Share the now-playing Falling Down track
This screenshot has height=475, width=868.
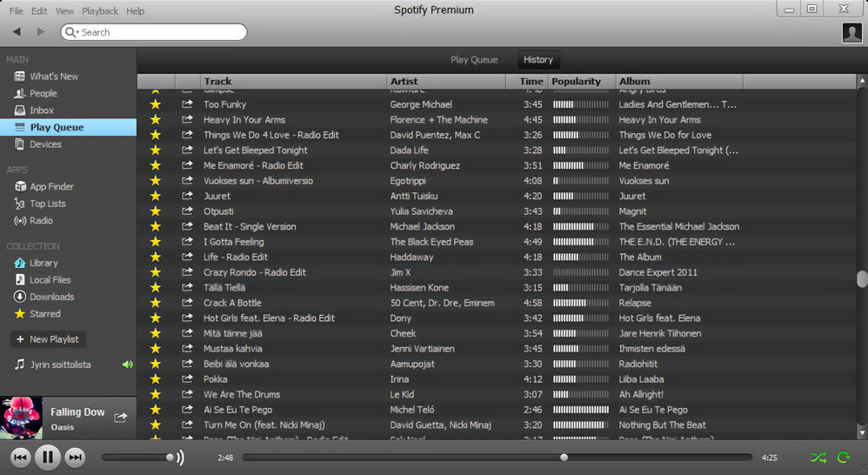click(121, 418)
